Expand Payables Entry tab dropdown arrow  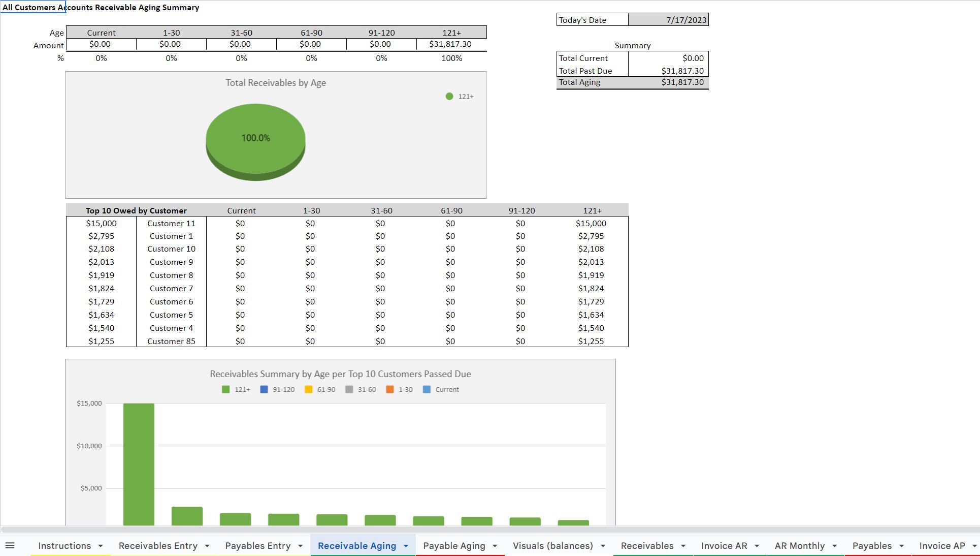pyautogui.click(x=301, y=546)
